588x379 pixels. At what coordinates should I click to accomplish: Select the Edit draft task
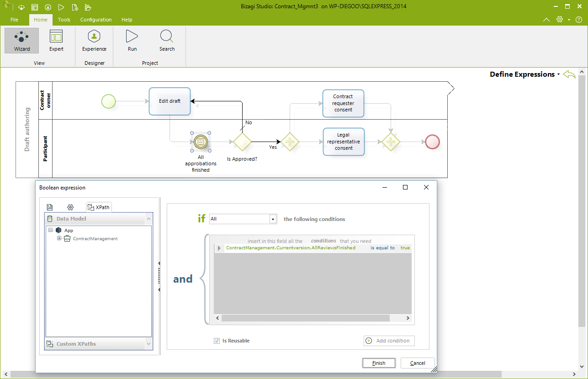pyautogui.click(x=170, y=101)
